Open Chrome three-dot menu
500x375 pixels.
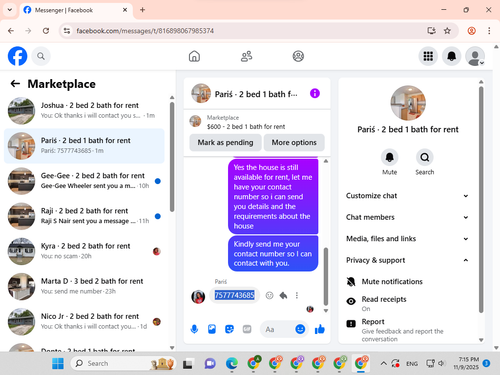pyautogui.click(x=489, y=31)
